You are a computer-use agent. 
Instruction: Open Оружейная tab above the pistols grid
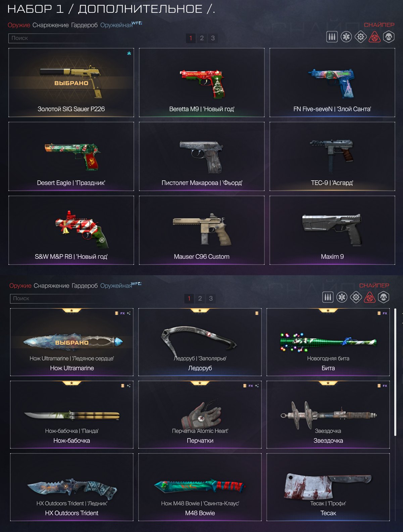click(x=116, y=25)
